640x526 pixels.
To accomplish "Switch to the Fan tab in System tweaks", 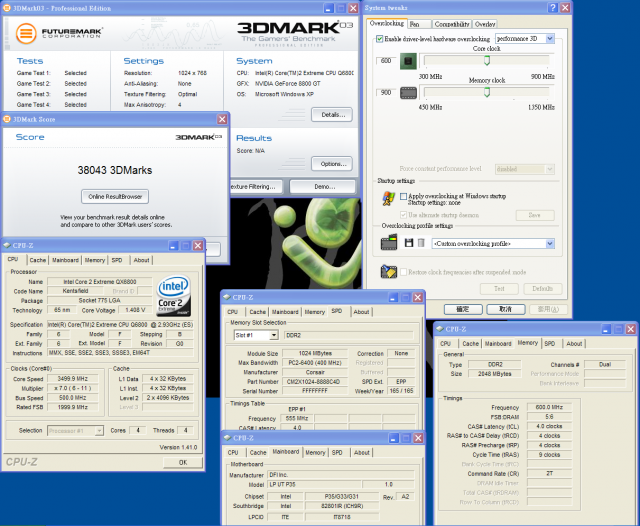I will [419, 24].
